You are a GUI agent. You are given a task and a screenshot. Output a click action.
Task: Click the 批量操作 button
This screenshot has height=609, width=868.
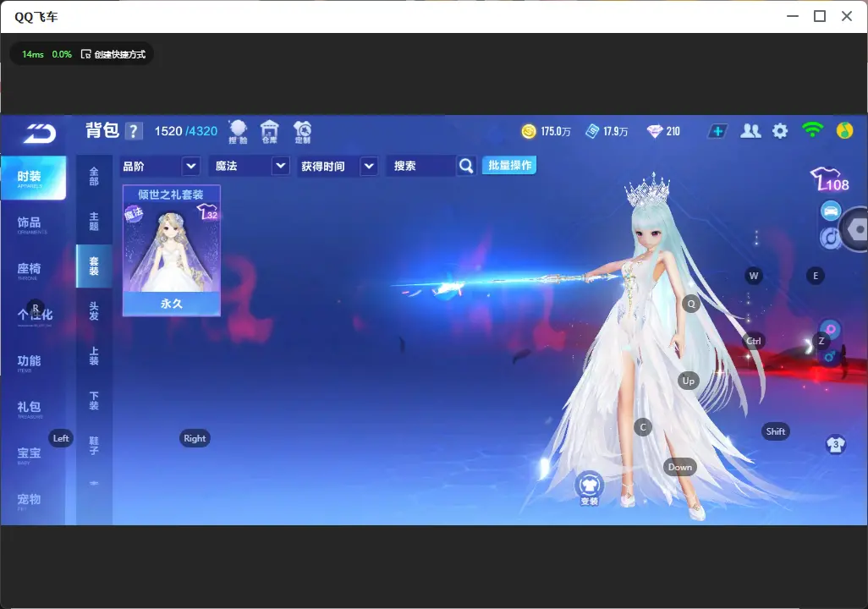coord(509,166)
